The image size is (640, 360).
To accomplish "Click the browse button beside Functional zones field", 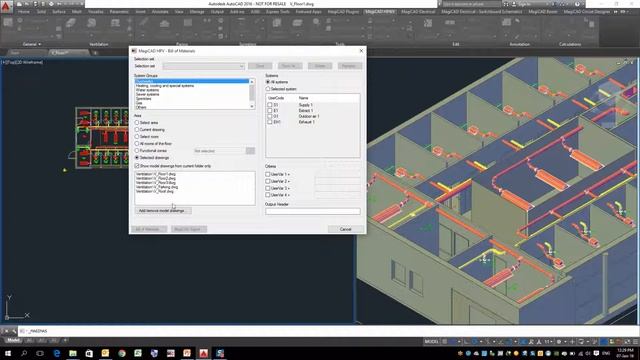I will [x=250, y=151].
